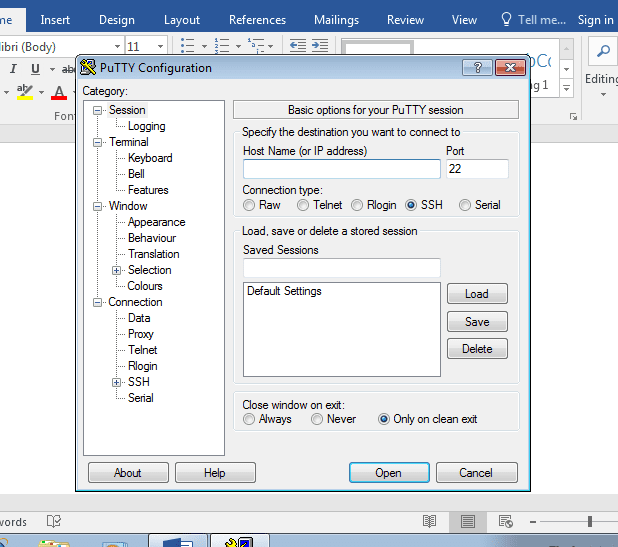
Task: Click the Find magnifier icon in Word
Action: (x=603, y=51)
